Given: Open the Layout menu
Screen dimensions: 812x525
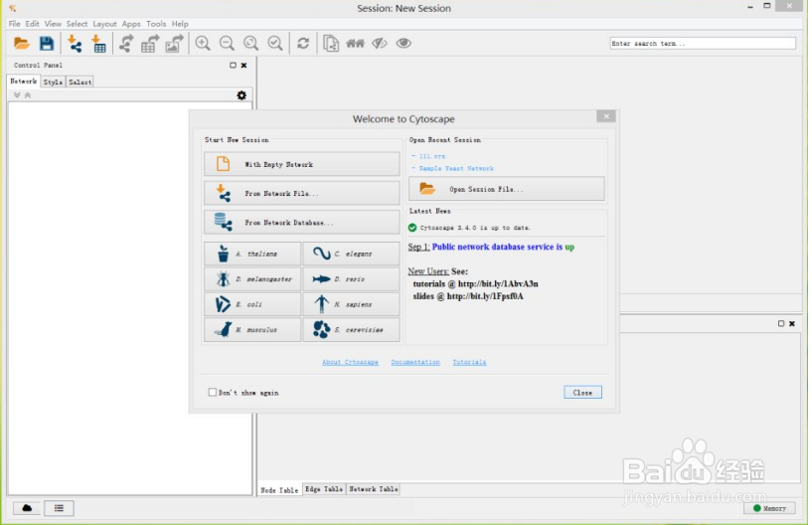Looking at the screenshot, I should point(104,24).
